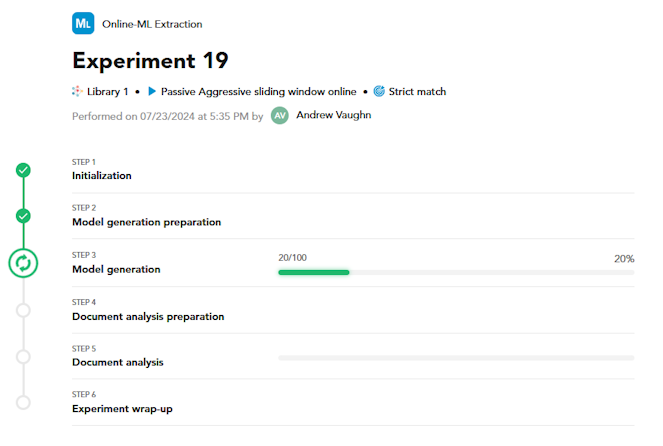Click the Model generation green progress bar

(313, 272)
